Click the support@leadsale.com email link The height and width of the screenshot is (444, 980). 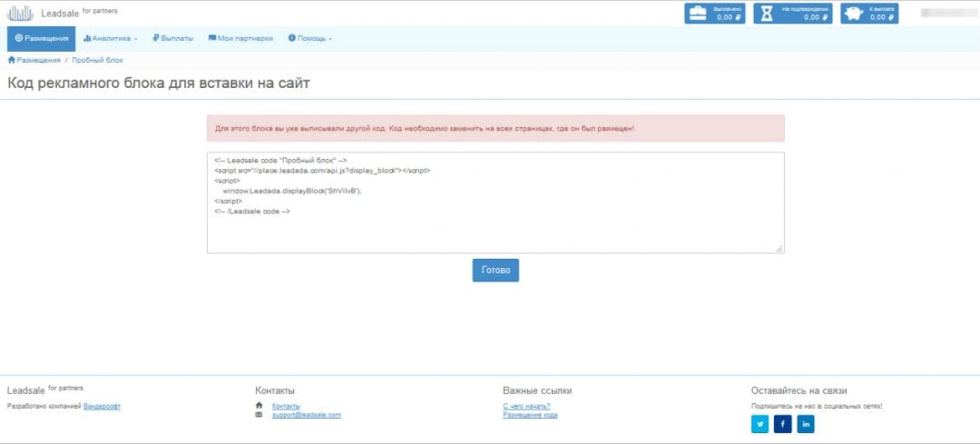(307, 415)
